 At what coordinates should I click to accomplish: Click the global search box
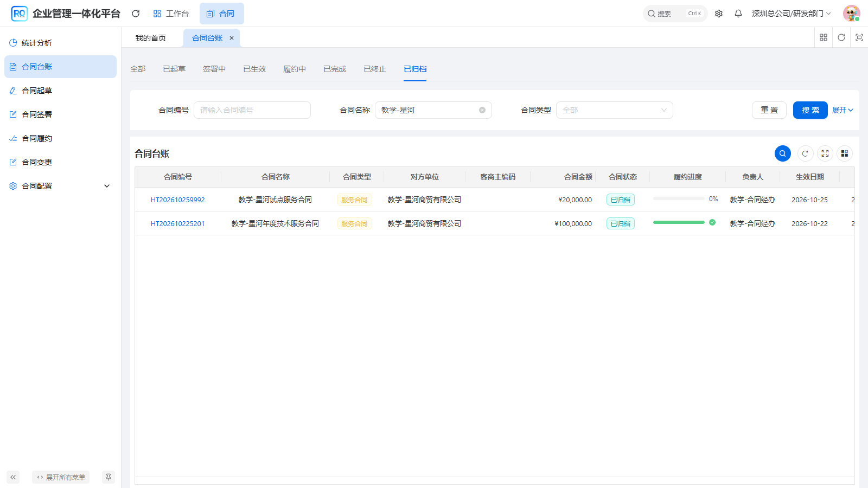click(675, 14)
